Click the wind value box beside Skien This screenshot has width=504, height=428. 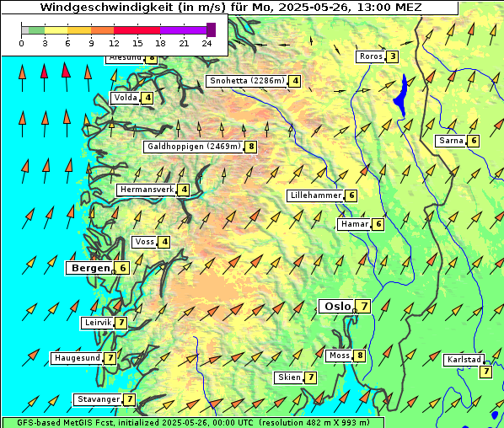(x=310, y=377)
